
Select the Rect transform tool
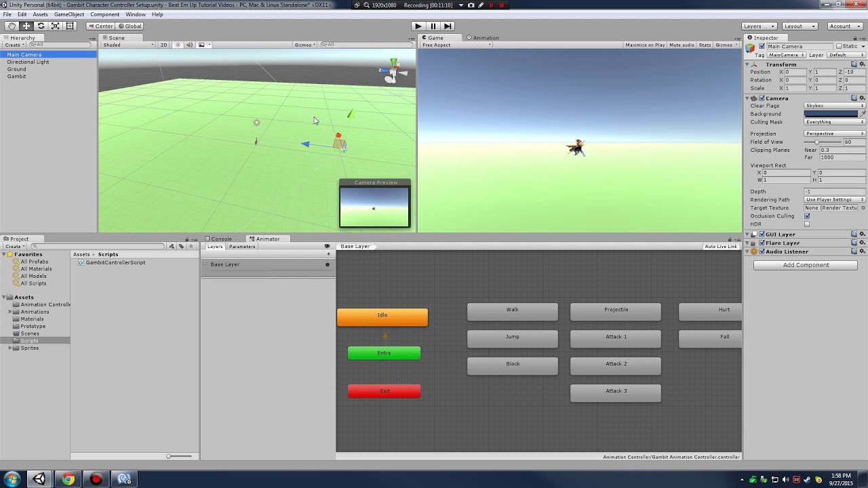coord(70,26)
